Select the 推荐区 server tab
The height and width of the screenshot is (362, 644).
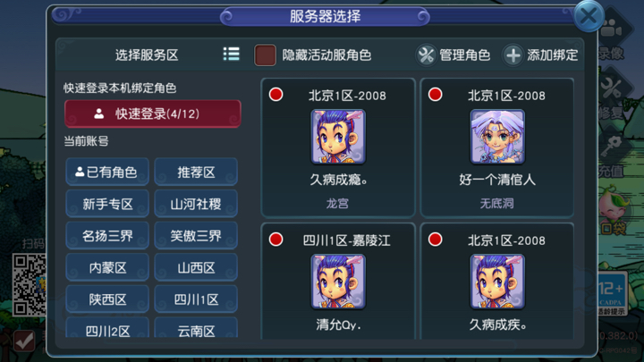click(196, 172)
